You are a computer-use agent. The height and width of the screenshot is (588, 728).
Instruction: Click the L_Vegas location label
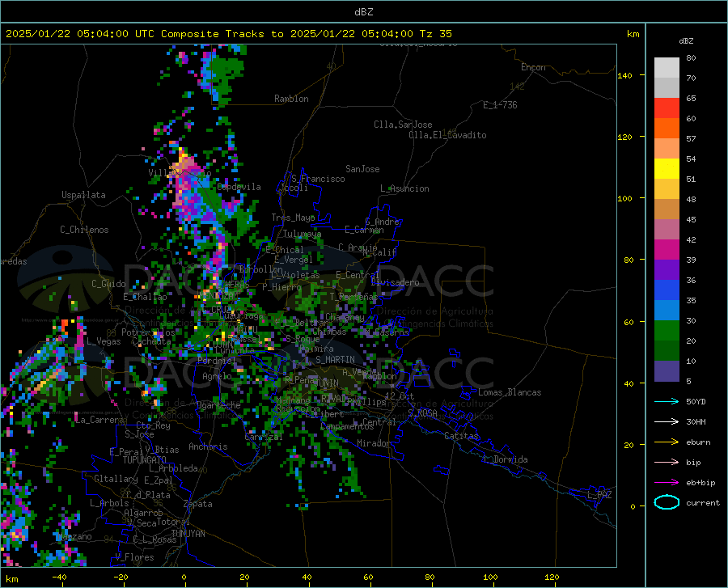tap(104, 341)
